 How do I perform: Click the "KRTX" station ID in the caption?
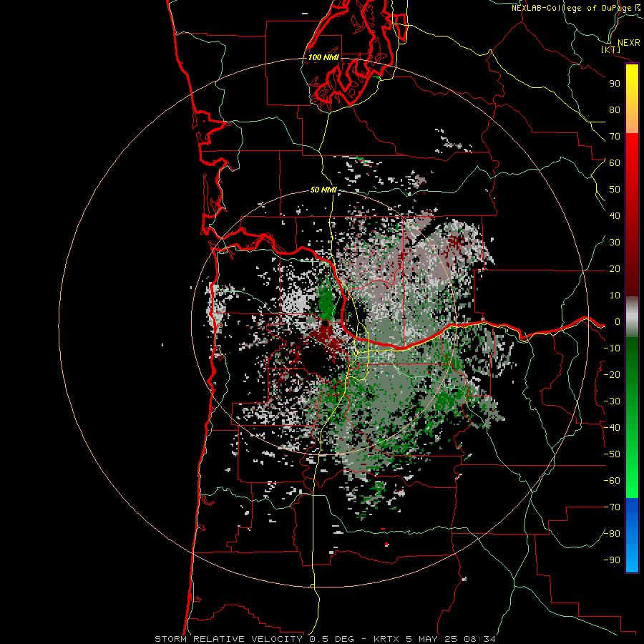click(x=387, y=639)
